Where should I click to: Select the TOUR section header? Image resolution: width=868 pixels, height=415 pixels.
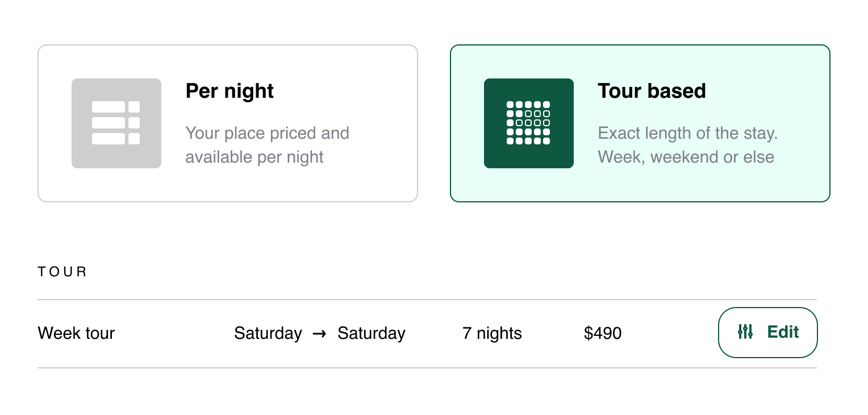point(62,271)
